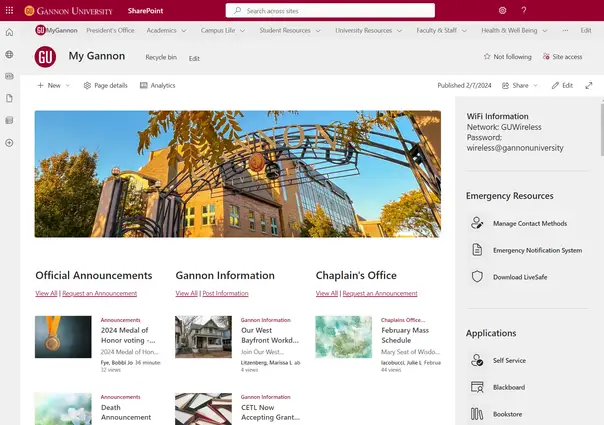Open My lists icon in left sidebar

(x=10, y=121)
